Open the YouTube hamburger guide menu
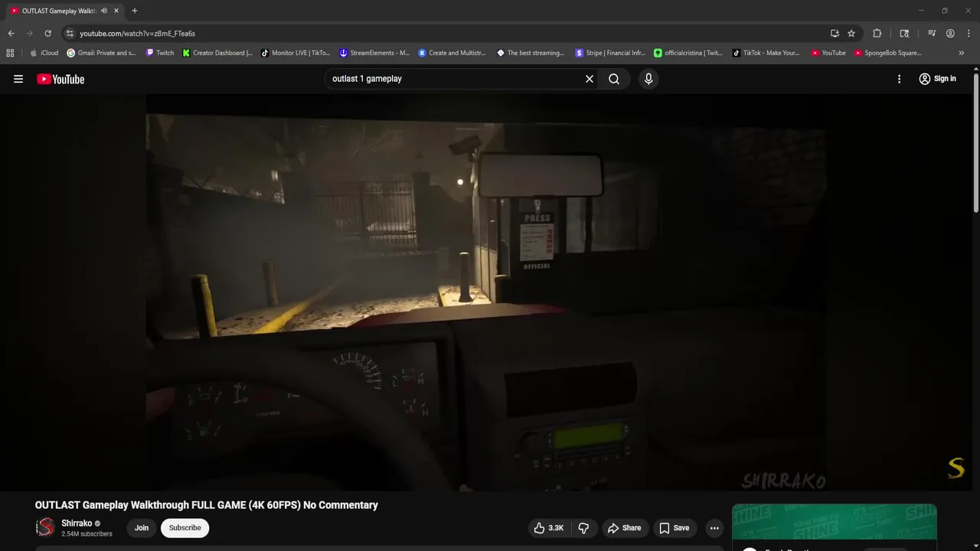 click(18, 79)
